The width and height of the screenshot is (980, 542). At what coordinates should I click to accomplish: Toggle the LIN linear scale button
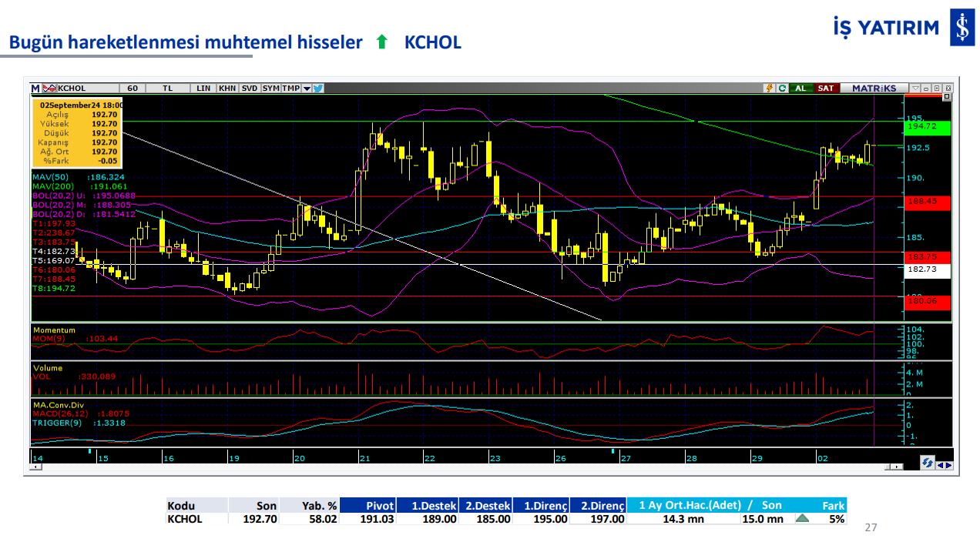click(x=203, y=89)
